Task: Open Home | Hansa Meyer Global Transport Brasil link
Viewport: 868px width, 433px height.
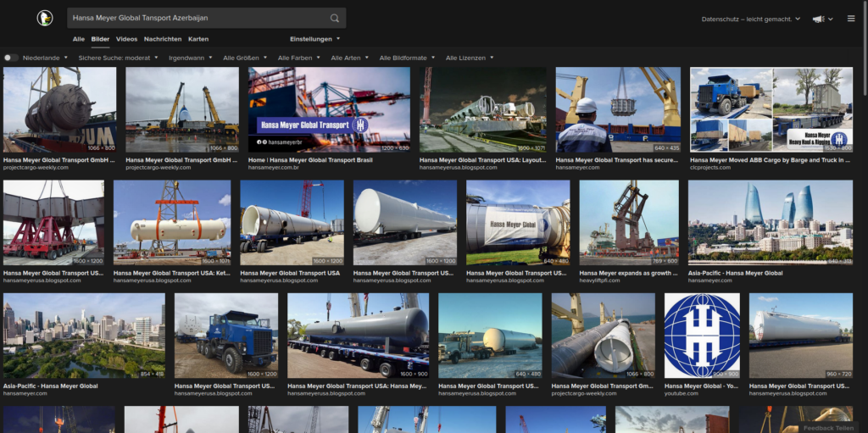Action: [x=310, y=160]
